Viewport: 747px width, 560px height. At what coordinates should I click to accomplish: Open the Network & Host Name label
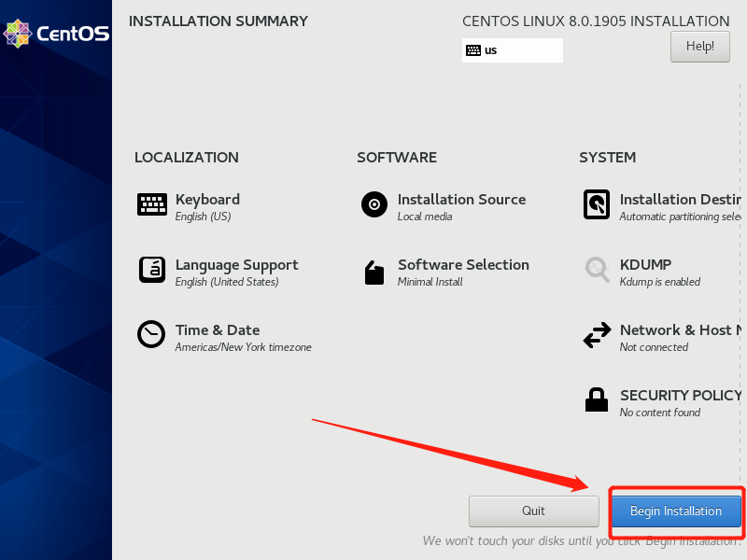point(681,330)
